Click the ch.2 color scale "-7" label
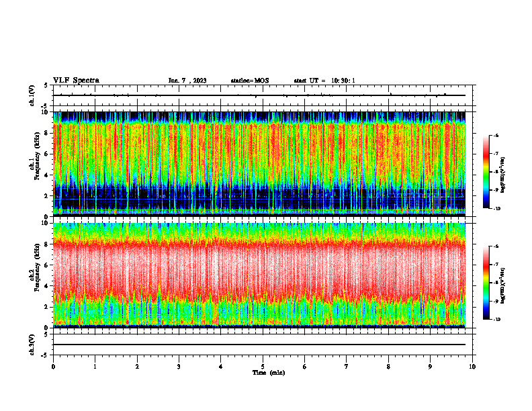 click(x=496, y=265)
